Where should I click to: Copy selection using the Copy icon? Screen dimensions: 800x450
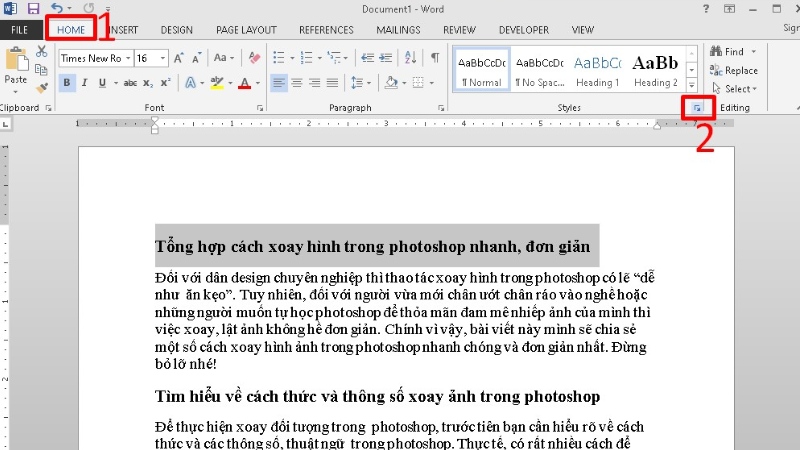[x=41, y=69]
